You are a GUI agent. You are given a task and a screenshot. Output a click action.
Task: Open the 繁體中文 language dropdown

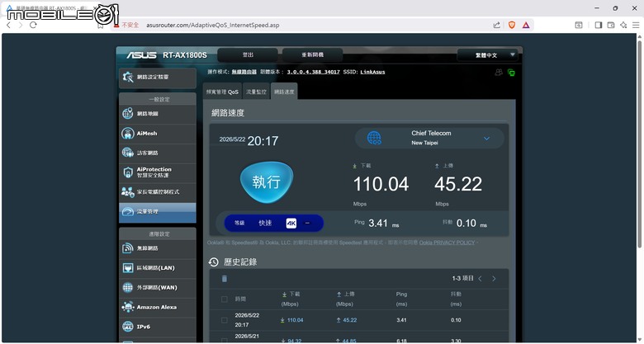pos(487,55)
